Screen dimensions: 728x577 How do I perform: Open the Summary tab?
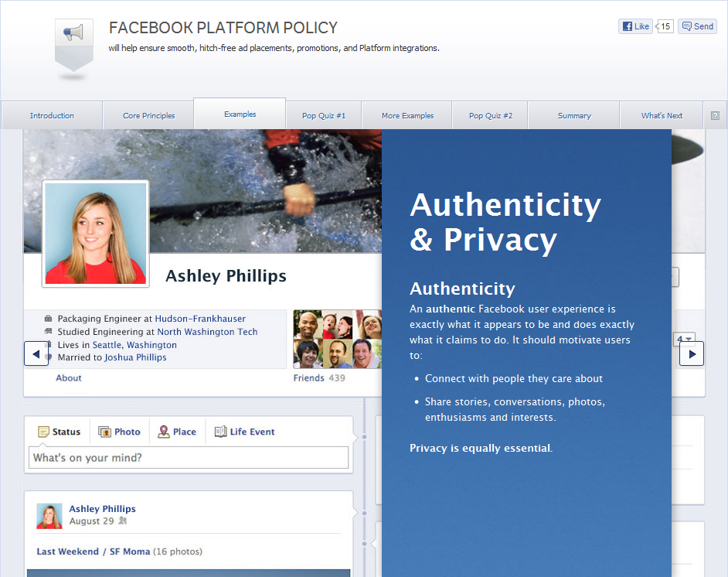point(574,115)
